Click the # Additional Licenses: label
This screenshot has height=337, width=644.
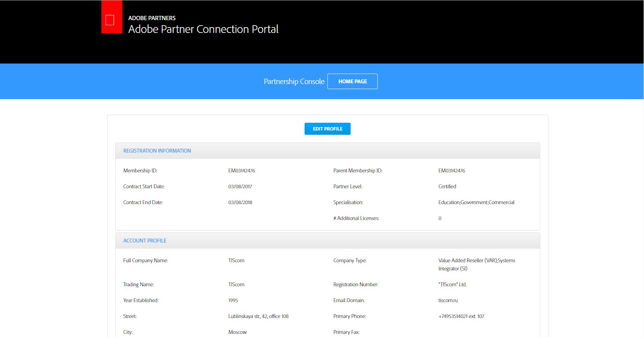356,218
